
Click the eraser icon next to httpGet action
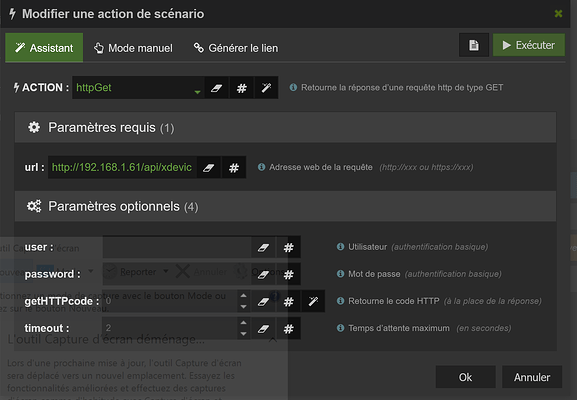coord(216,88)
